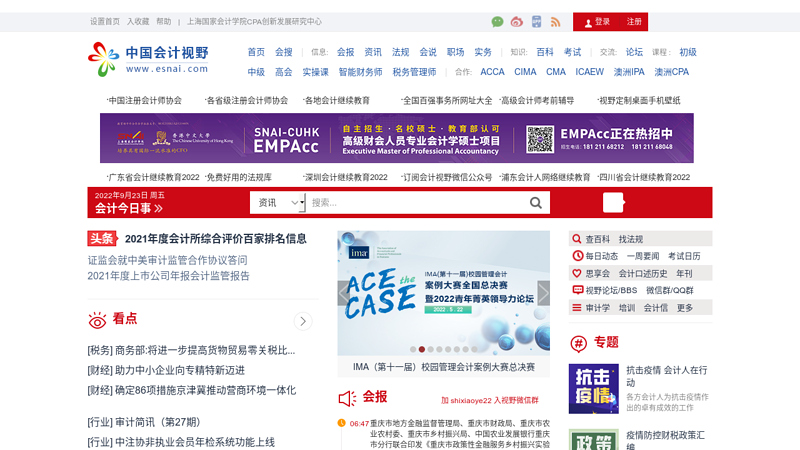
Task: Open [行业] 审计简讯（第27期）
Action: (x=144, y=422)
